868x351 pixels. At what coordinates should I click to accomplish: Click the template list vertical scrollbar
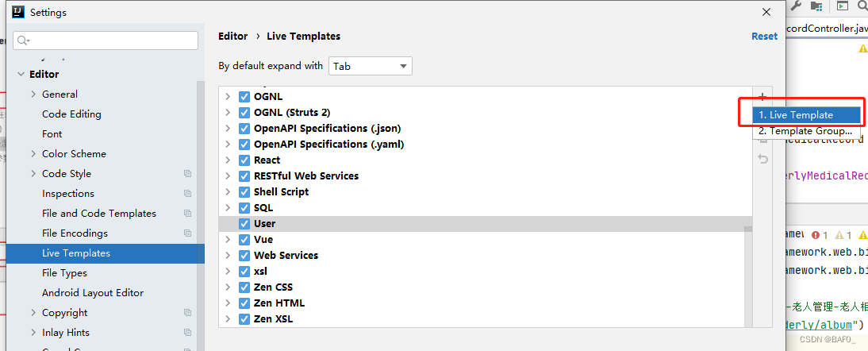[x=748, y=277]
